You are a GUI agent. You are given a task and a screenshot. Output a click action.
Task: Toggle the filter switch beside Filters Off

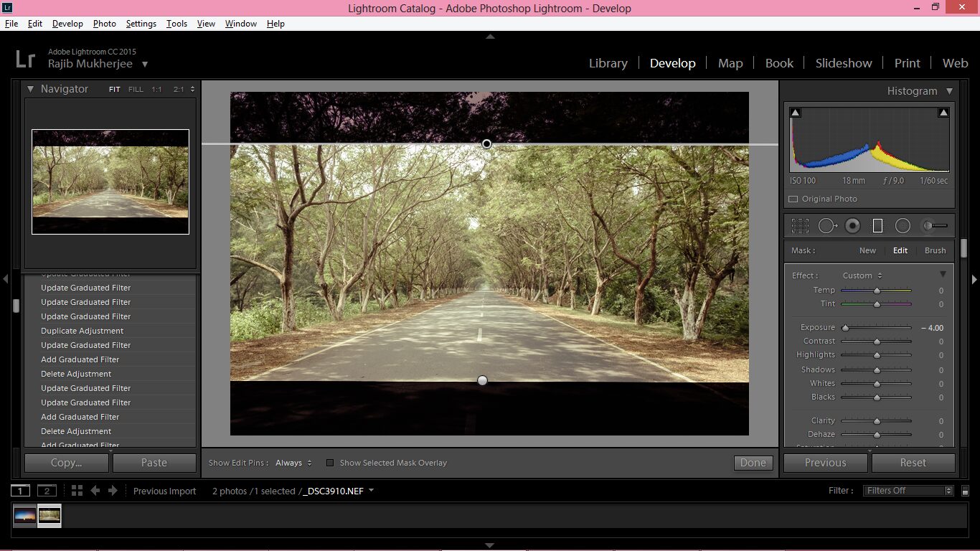point(965,491)
